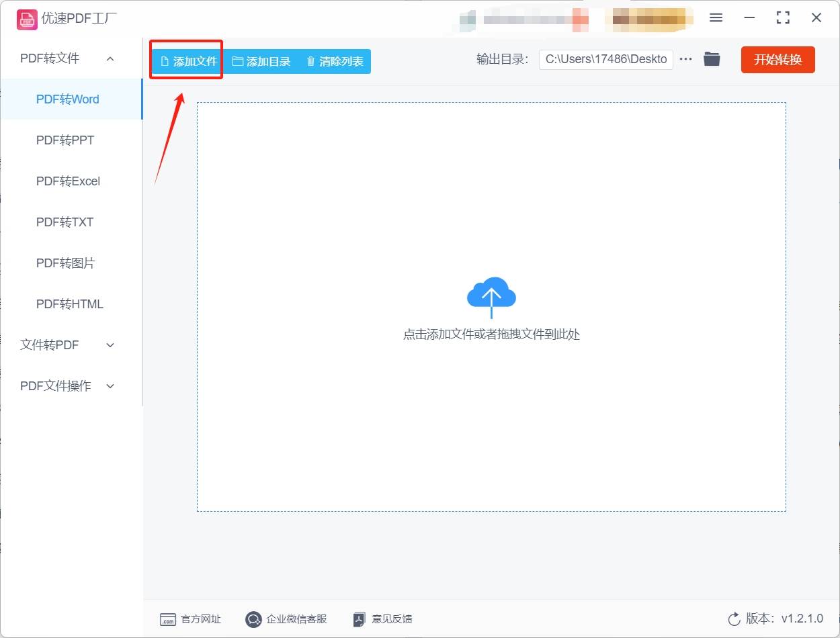Image resolution: width=840 pixels, height=638 pixels.
Task: Click the 添加文件 button
Action: (x=188, y=61)
